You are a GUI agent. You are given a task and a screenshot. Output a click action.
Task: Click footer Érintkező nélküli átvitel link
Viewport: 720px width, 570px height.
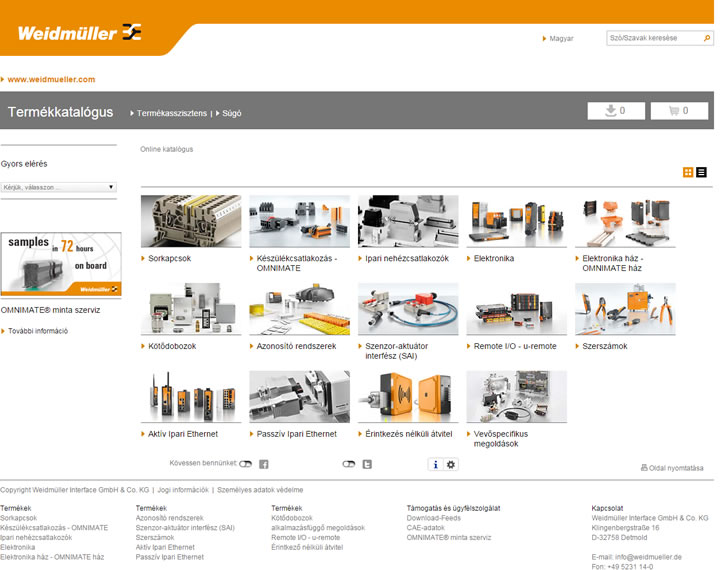pyautogui.click(x=307, y=547)
